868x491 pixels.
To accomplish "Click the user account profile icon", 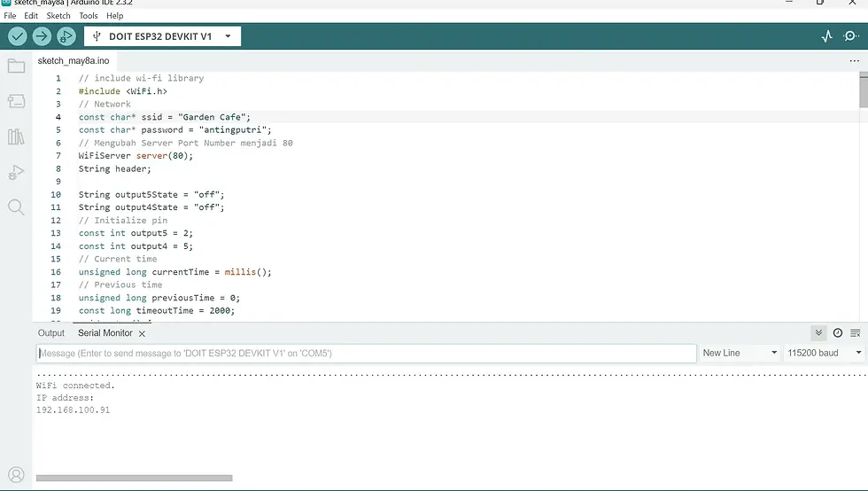I will coord(16,475).
